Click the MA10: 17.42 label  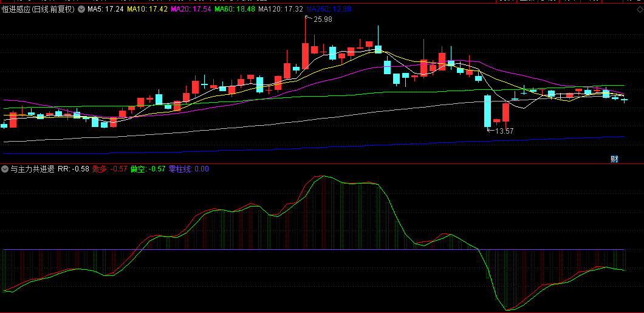pos(146,9)
